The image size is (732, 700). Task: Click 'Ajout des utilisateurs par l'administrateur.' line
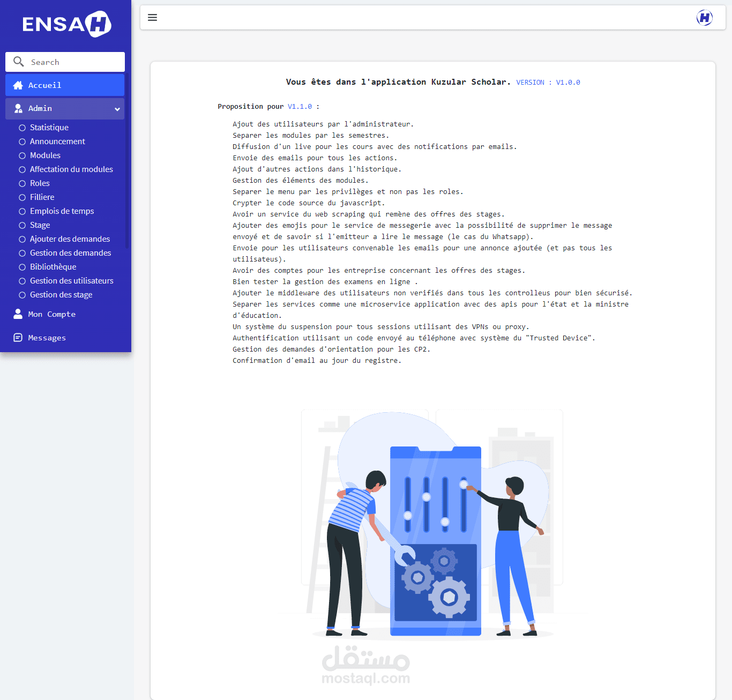[x=323, y=124]
